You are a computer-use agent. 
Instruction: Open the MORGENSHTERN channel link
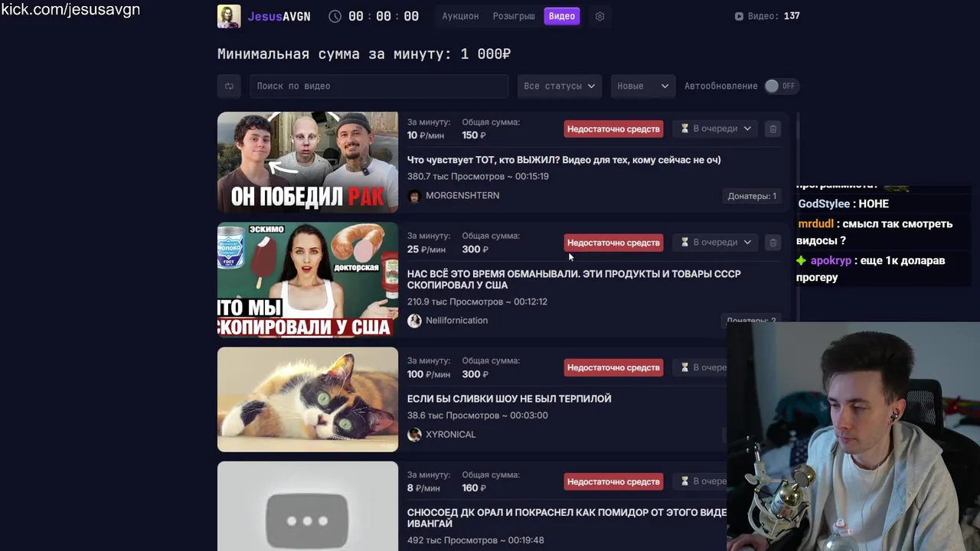[x=462, y=196]
